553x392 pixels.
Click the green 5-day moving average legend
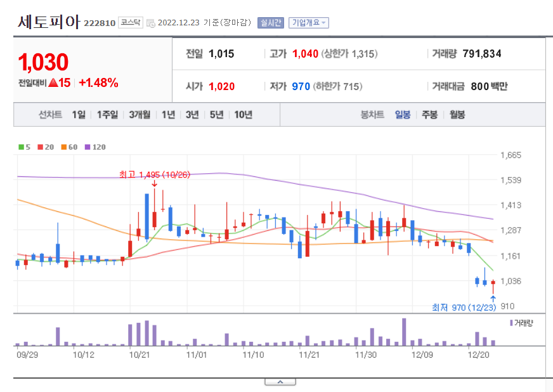(x=24, y=147)
